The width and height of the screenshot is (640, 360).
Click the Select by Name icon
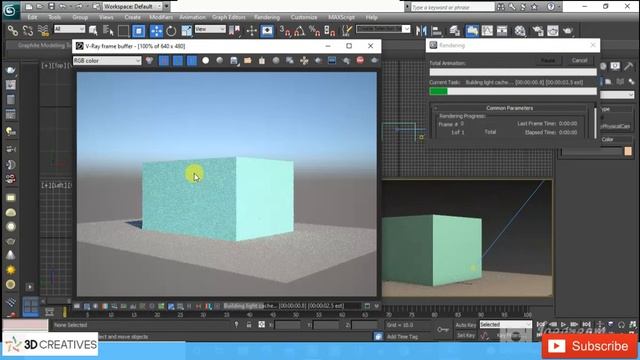(108, 31)
